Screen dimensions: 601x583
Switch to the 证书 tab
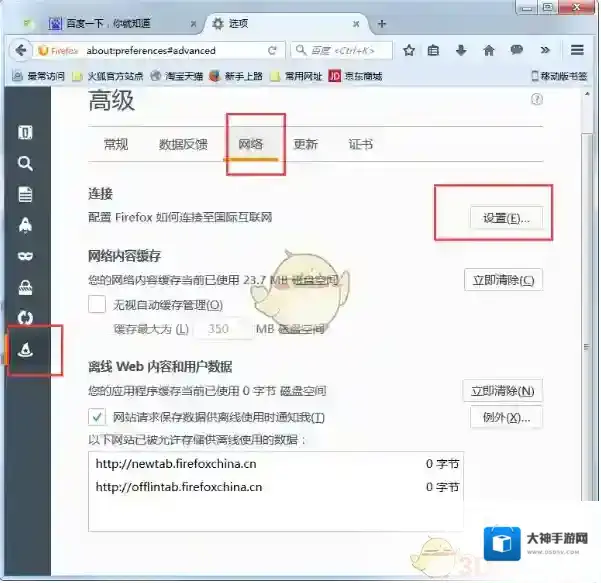click(360, 145)
